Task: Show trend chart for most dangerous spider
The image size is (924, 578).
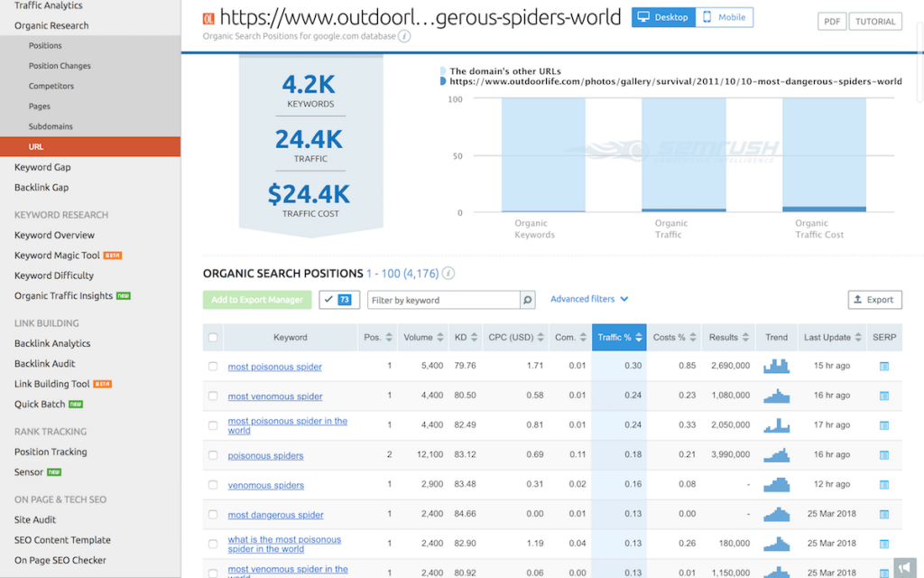Action: point(776,514)
